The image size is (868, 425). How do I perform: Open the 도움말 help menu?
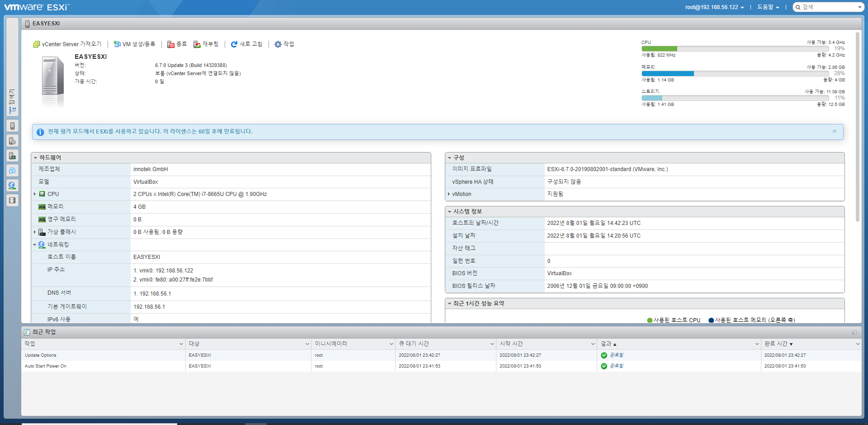[x=768, y=7]
